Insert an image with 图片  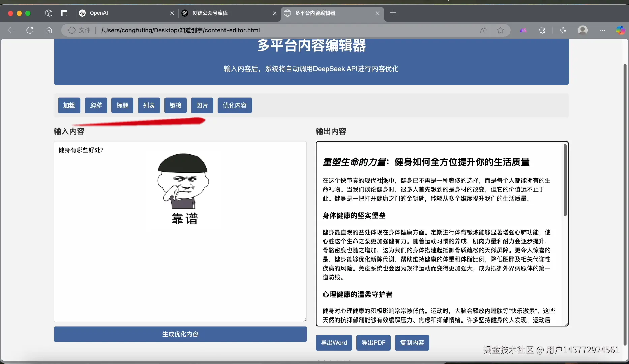(202, 105)
